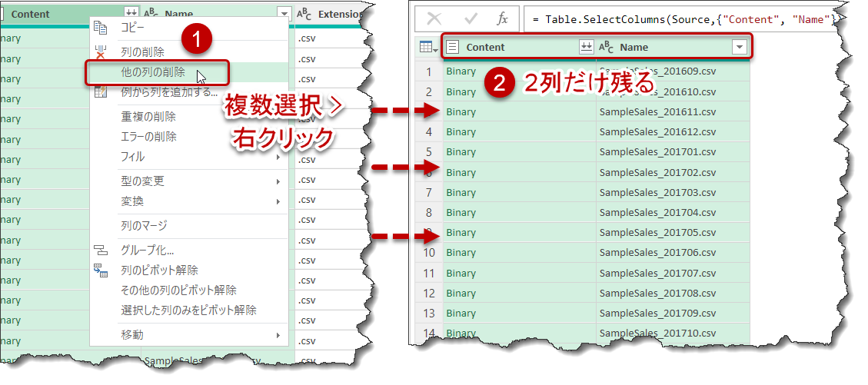Open the table menu icon at grid corner

[428, 48]
